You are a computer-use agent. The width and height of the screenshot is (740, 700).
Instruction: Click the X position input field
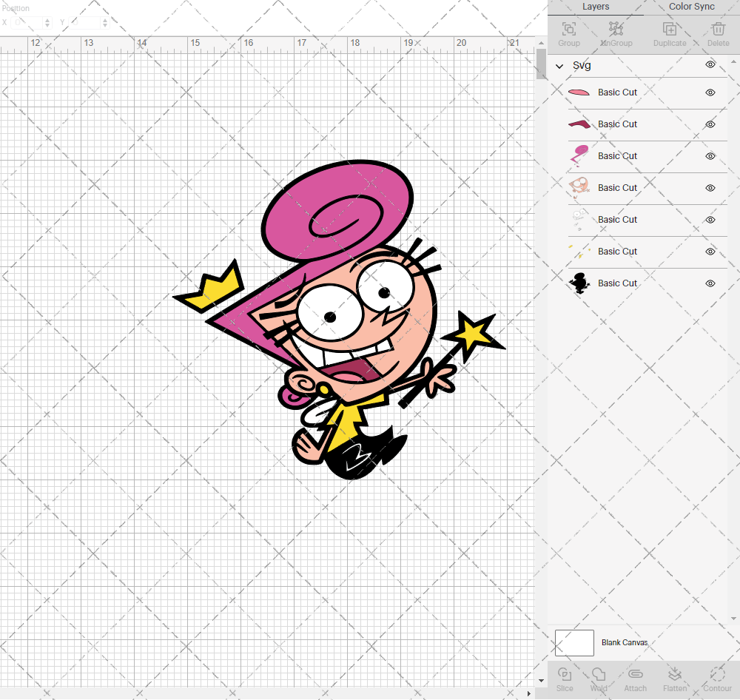pos(27,22)
